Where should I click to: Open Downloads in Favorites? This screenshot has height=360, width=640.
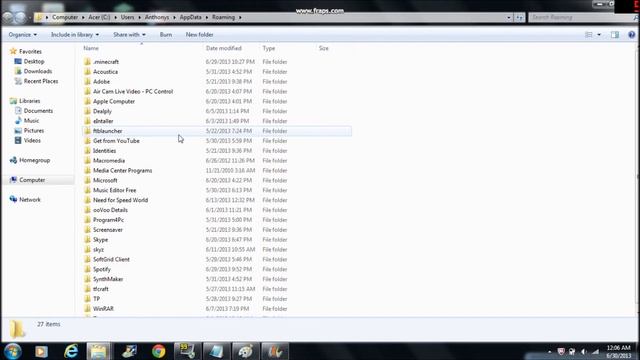38,71
